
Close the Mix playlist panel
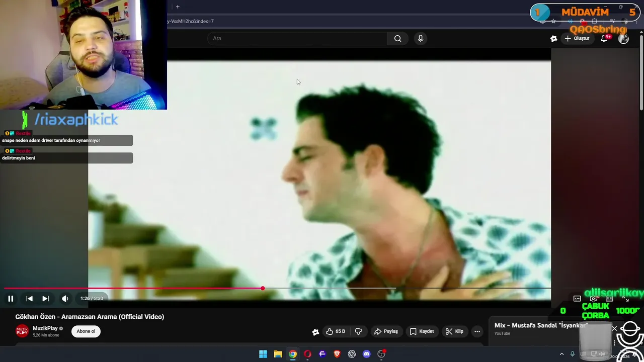(x=614, y=328)
